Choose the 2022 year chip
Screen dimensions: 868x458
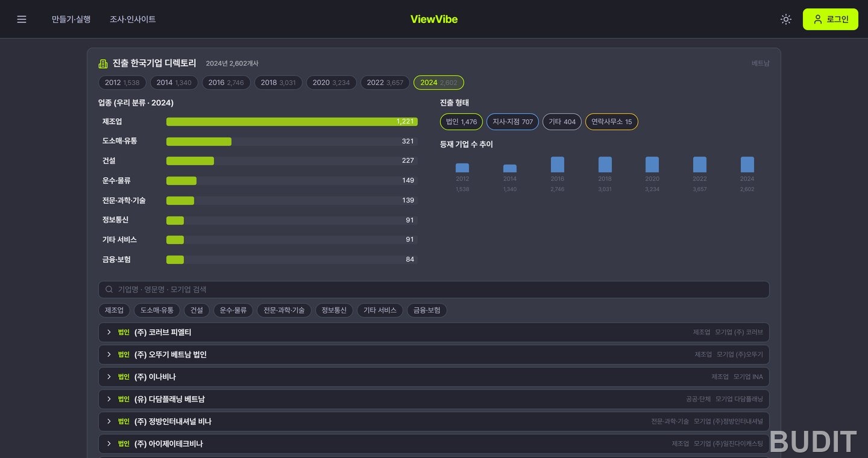coord(385,83)
